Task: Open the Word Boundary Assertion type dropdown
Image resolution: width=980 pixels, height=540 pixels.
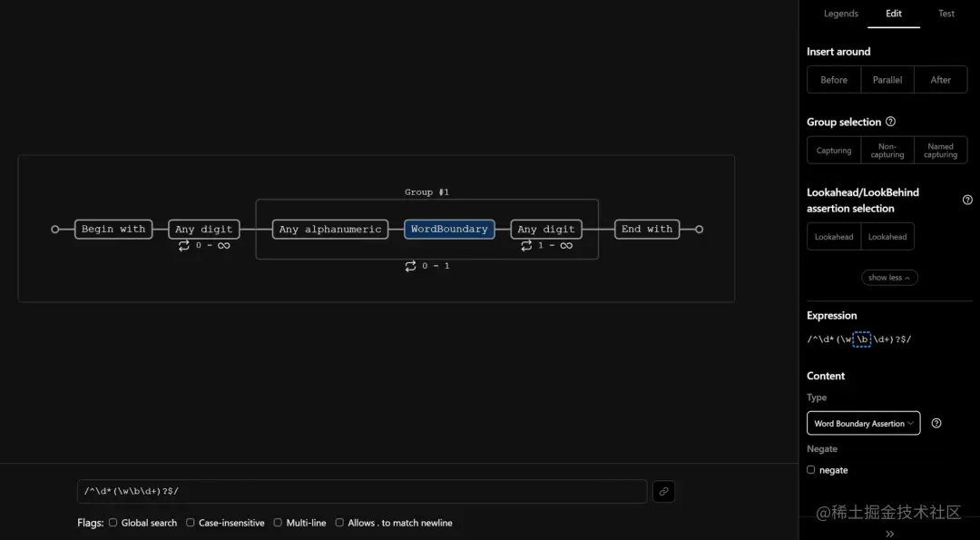Action: (863, 423)
